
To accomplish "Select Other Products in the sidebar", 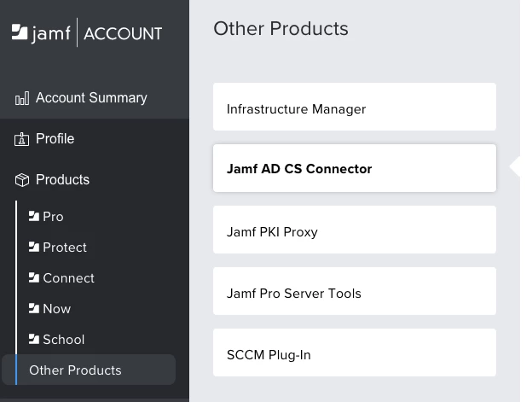I will 89,370.
